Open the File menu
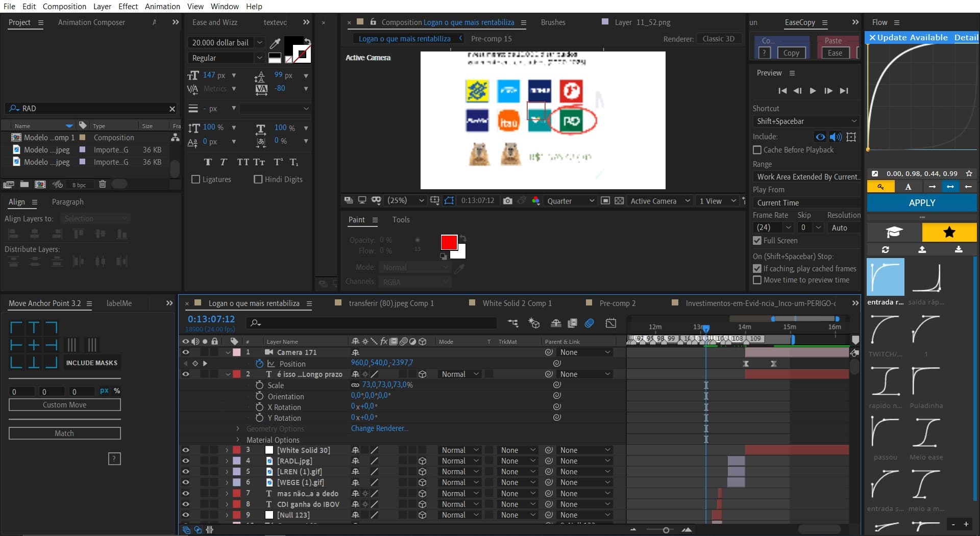Image resolution: width=980 pixels, height=536 pixels. click(9, 6)
